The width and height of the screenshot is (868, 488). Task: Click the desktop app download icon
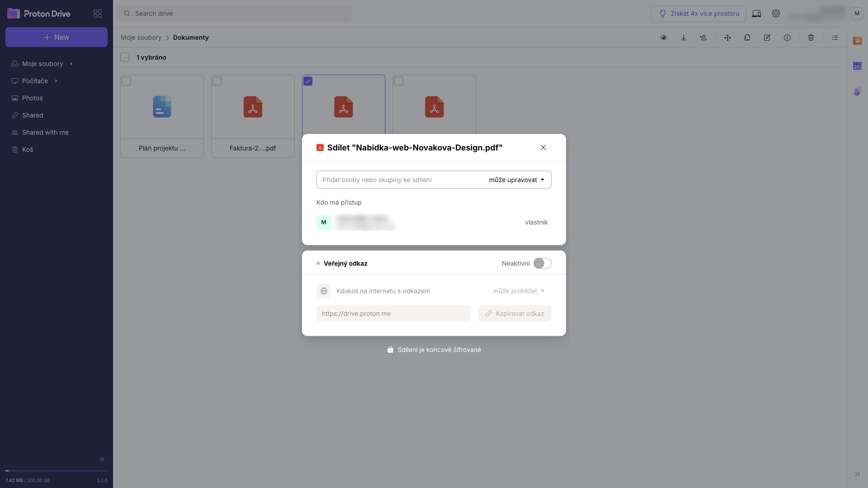[x=756, y=14]
